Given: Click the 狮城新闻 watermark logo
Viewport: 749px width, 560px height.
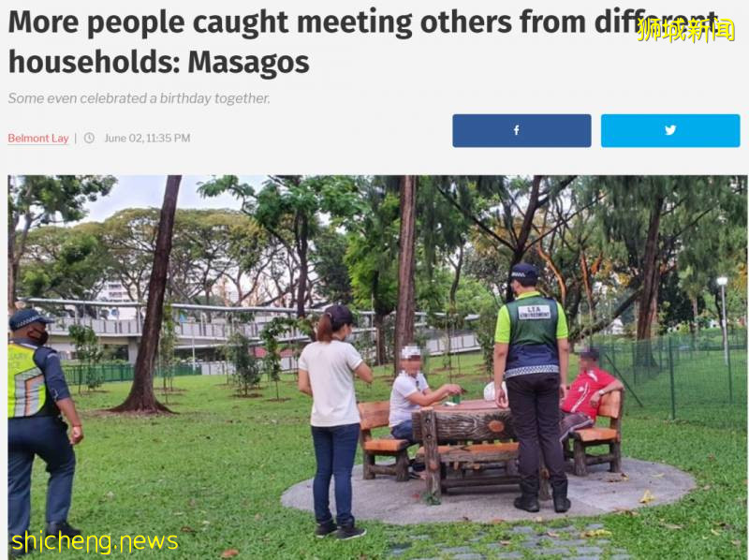Looking at the screenshot, I should tap(686, 30).
